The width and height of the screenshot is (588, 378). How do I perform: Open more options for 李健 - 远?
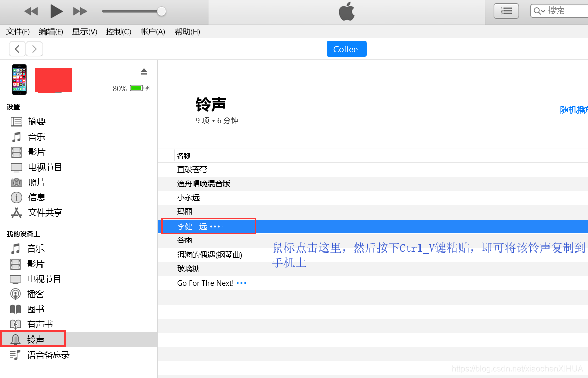pos(215,227)
